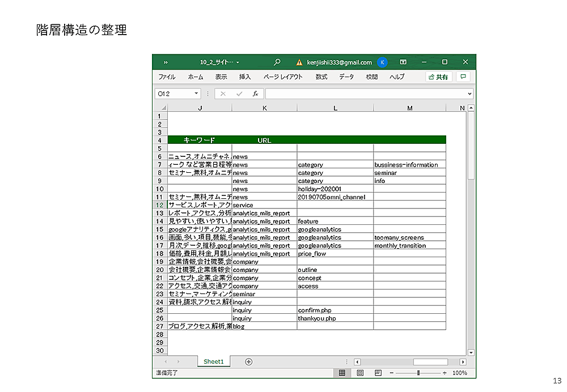Click cell K12 containing service
This screenshot has height=392, width=567.
point(264,205)
